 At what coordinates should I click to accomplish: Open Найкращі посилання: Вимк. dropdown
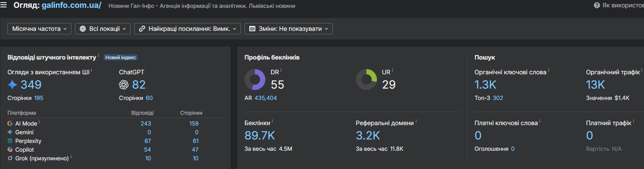point(187,29)
